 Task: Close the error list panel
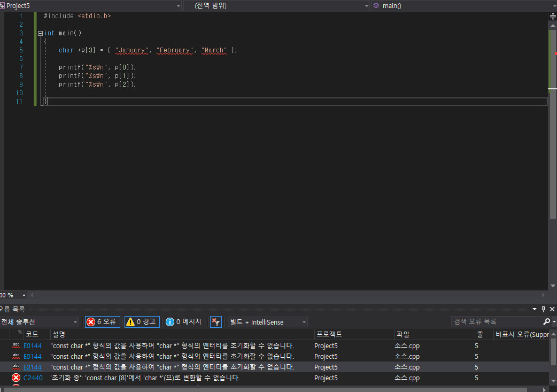tap(552, 309)
